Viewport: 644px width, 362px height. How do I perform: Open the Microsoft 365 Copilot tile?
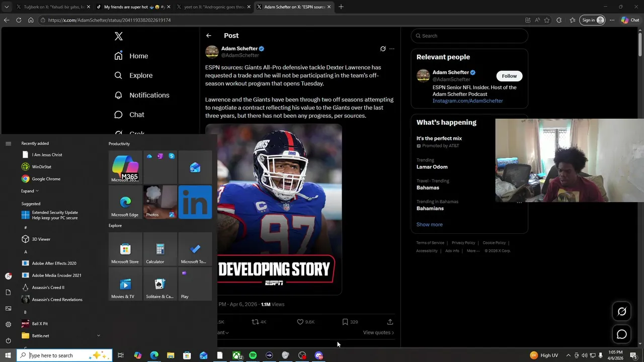coord(125,167)
